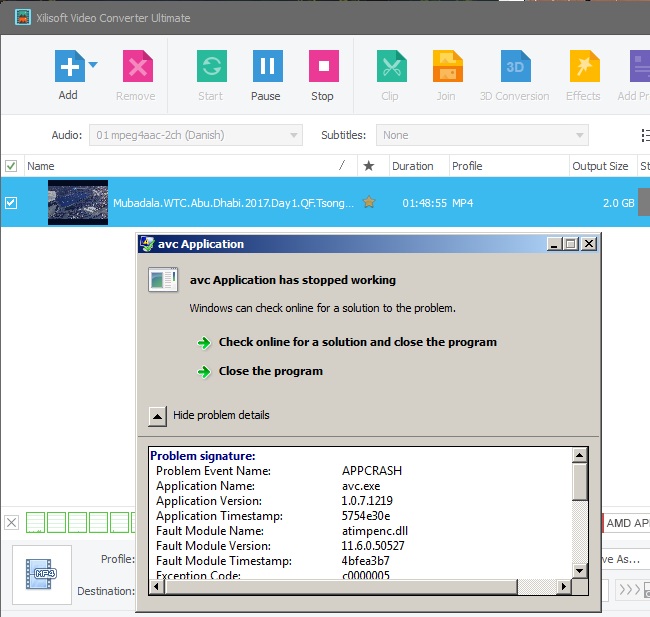Click the Start conversion icon
650x617 pixels.
tap(211, 66)
